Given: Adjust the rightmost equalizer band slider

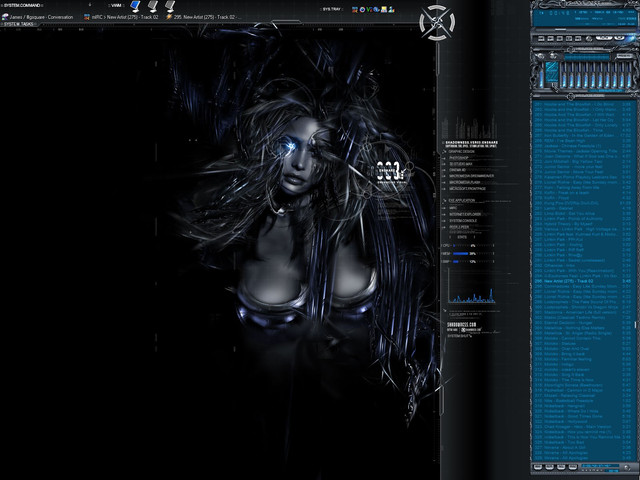Looking at the screenshot, I should click(x=629, y=76).
